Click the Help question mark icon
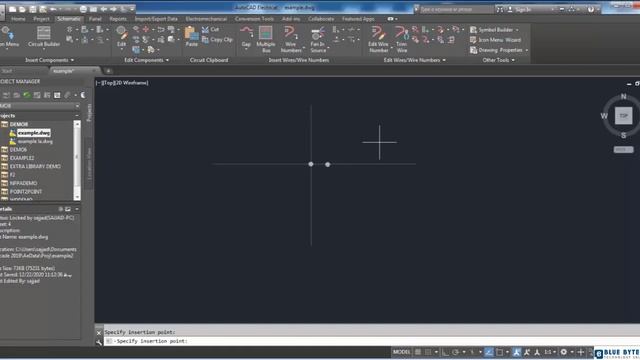This screenshot has width=640, height=360. [x=591, y=9]
